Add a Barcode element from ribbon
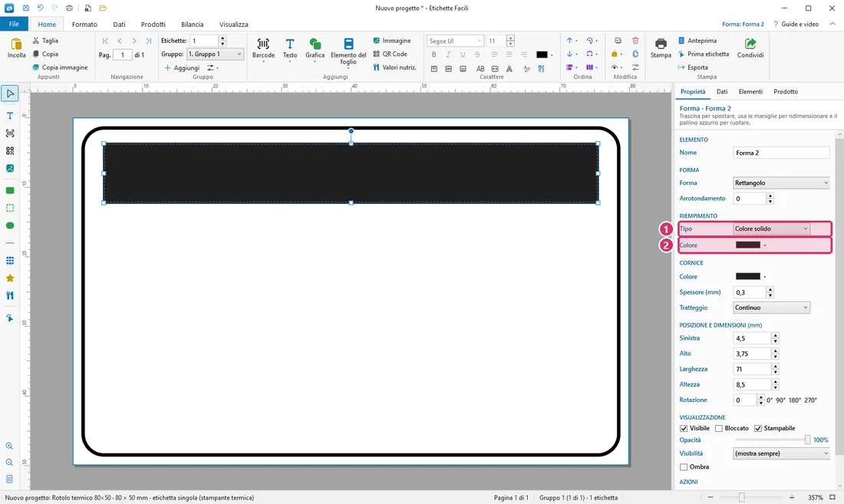Screen dimensions: 844x504 click(263, 48)
